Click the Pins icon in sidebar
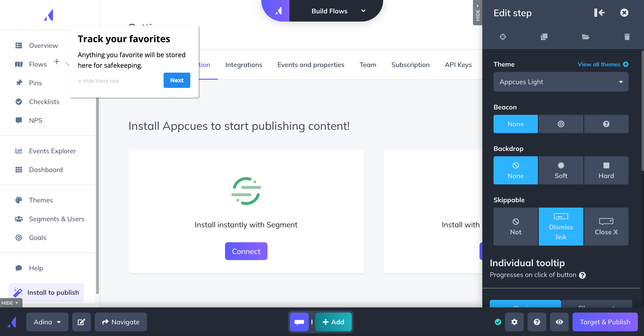This screenshot has width=644, height=336. (19, 83)
